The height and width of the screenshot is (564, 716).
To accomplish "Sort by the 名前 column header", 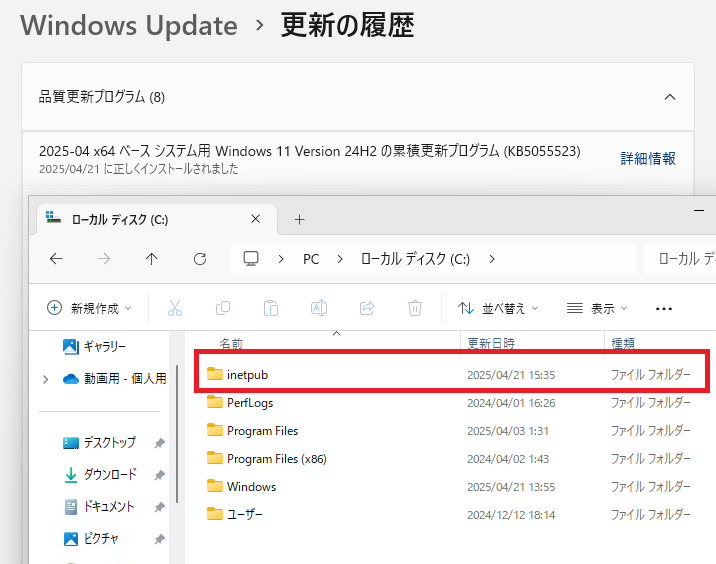I will point(231,343).
